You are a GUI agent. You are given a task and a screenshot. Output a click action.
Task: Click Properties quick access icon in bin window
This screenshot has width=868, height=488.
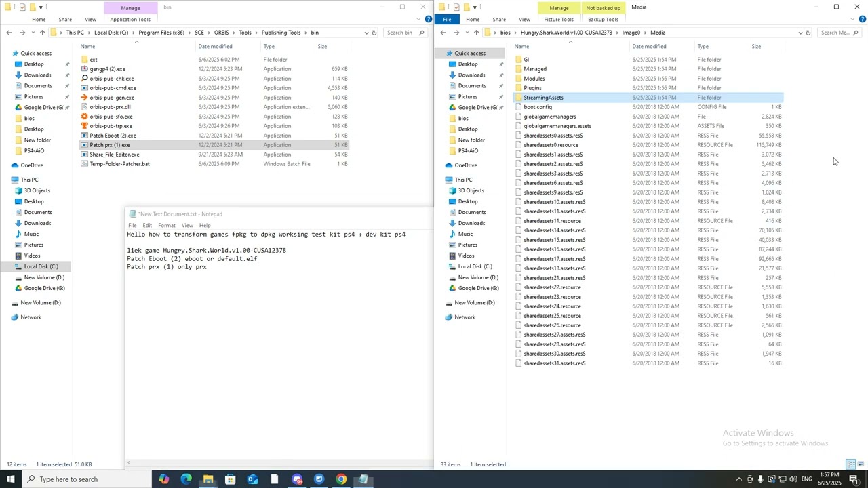point(22,7)
